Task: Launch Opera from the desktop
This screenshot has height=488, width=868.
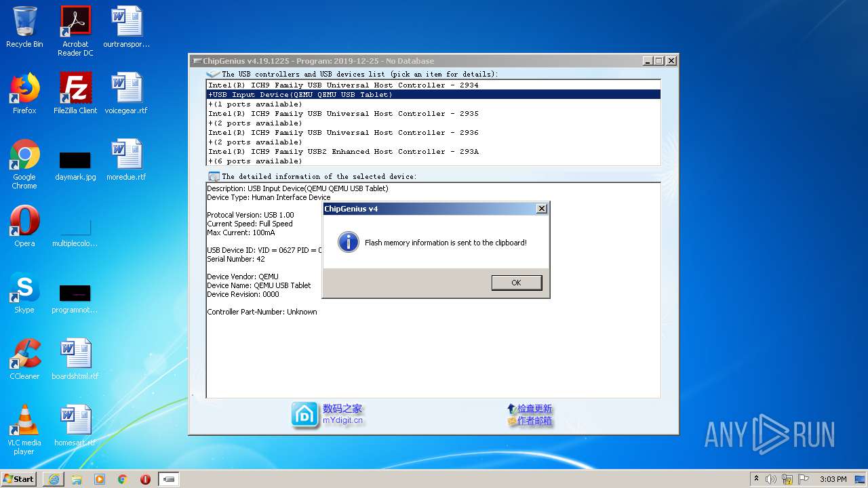Action: click(24, 226)
